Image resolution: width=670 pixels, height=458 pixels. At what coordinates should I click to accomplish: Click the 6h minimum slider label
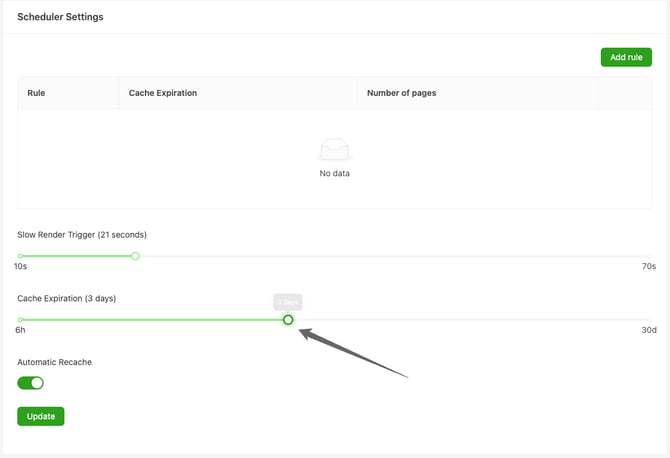[x=20, y=330]
